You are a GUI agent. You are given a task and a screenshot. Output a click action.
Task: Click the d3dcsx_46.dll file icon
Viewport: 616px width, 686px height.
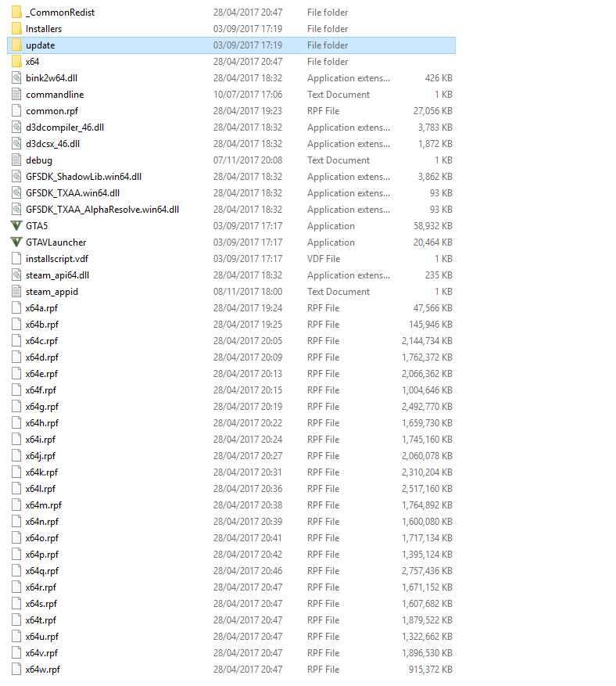[x=16, y=143]
